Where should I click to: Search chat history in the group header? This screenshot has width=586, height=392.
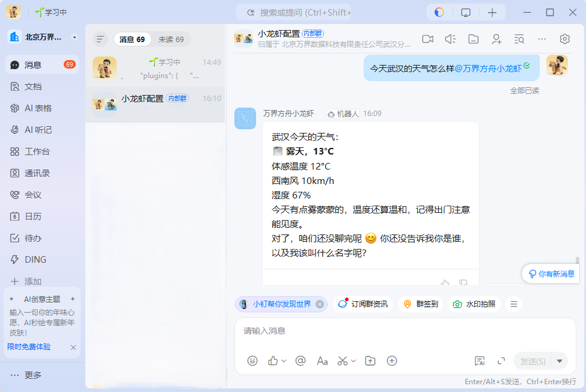(519, 39)
